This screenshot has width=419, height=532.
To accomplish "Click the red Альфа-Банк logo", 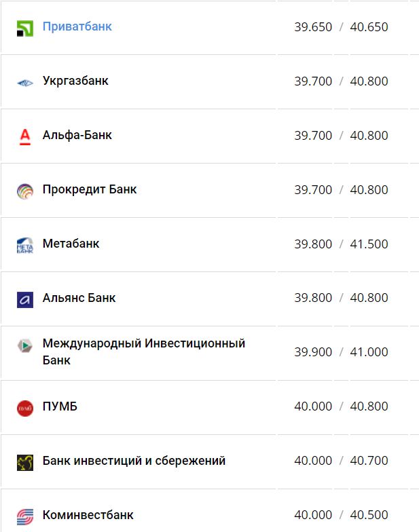I will pyautogui.click(x=24, y=137).
